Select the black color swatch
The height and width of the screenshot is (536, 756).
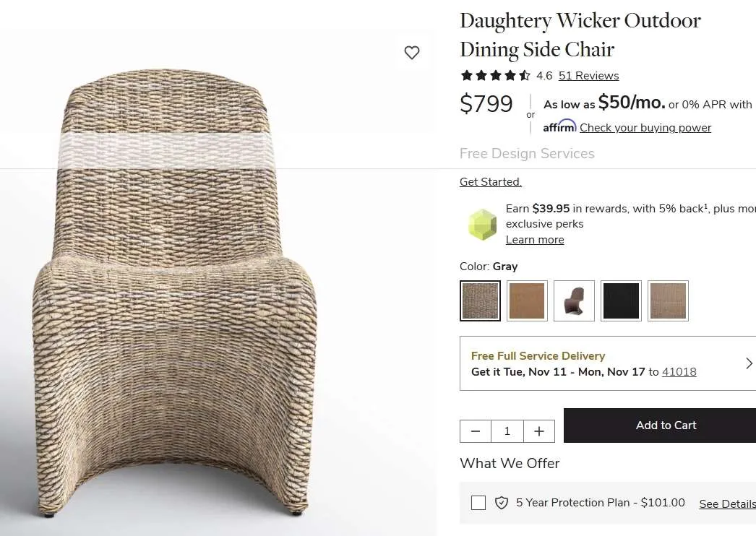click(621, 301)
